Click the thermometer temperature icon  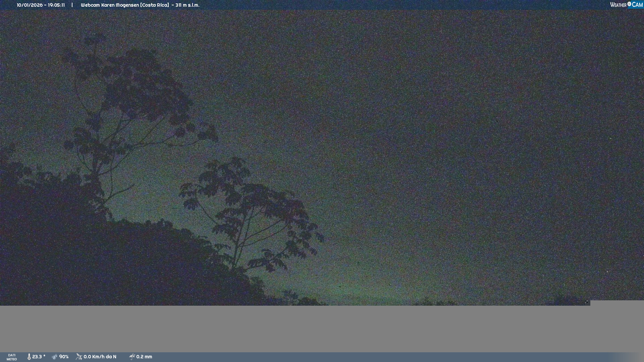click(x=29, y=357)
